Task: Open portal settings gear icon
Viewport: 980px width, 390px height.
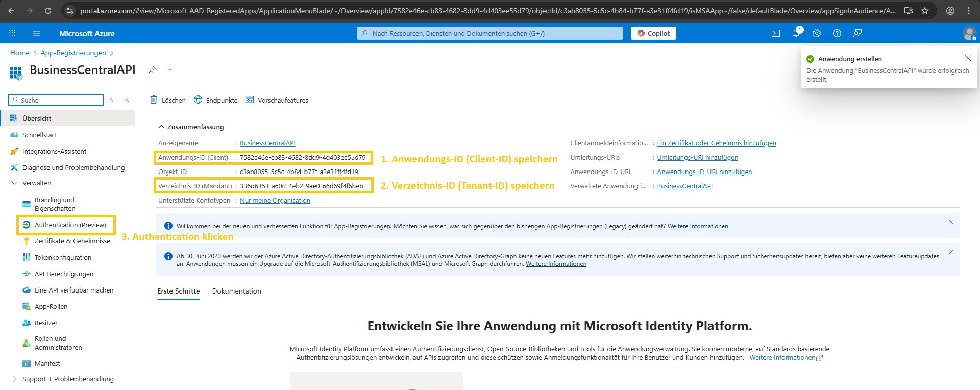Action: (817, 33)
